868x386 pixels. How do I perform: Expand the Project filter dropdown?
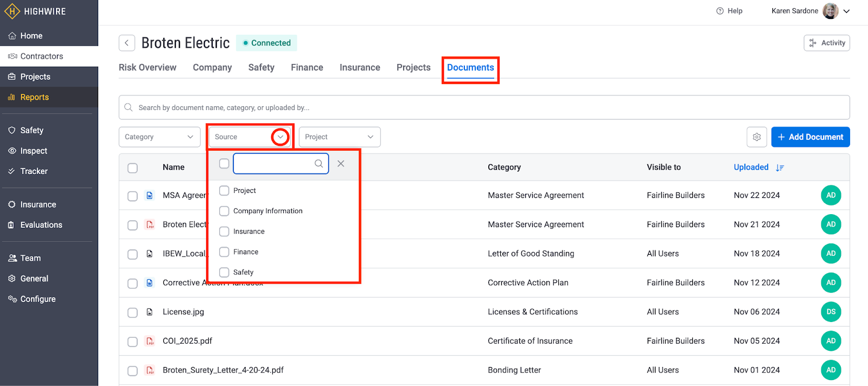point(340,137)
